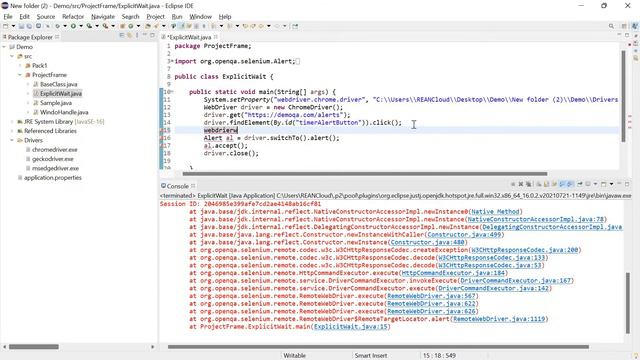The width and height of the screenshot is (640, 360).
Task: Expand the JRE System Library node
Action: pyautogui.click(x=12, y=122)
